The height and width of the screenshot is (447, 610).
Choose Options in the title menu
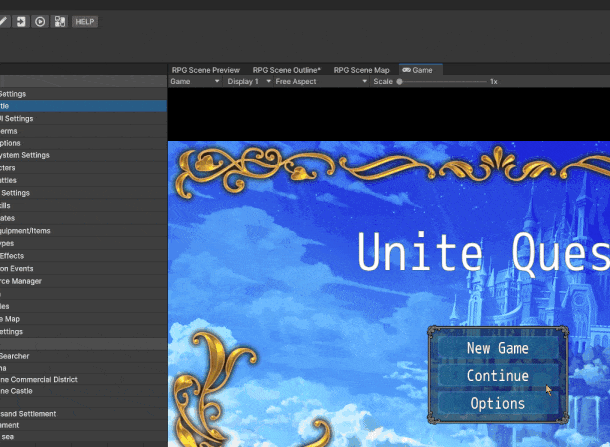point(497,404)
